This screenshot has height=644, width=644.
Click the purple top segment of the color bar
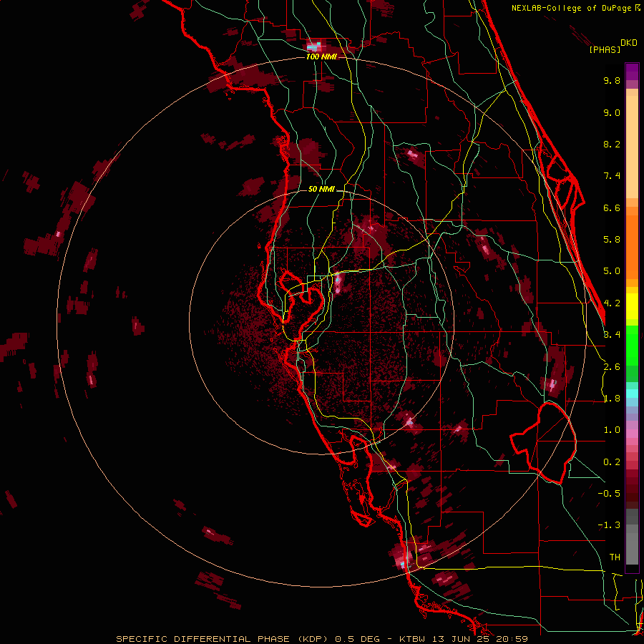coord(632,72)
